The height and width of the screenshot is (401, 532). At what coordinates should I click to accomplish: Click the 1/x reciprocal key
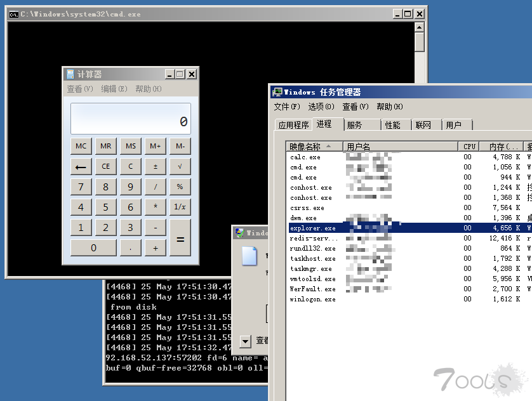[180, 207]
